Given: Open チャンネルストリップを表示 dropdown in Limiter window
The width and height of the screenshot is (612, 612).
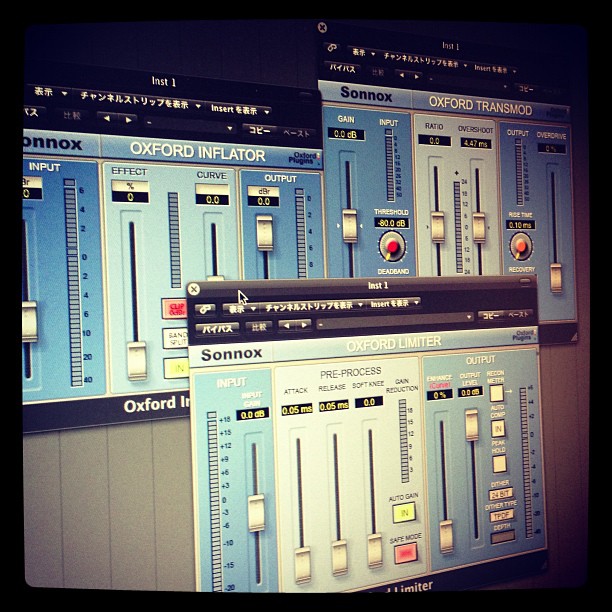Looking at the screenshot, I should pyautogui.click(x=313, y=307).
